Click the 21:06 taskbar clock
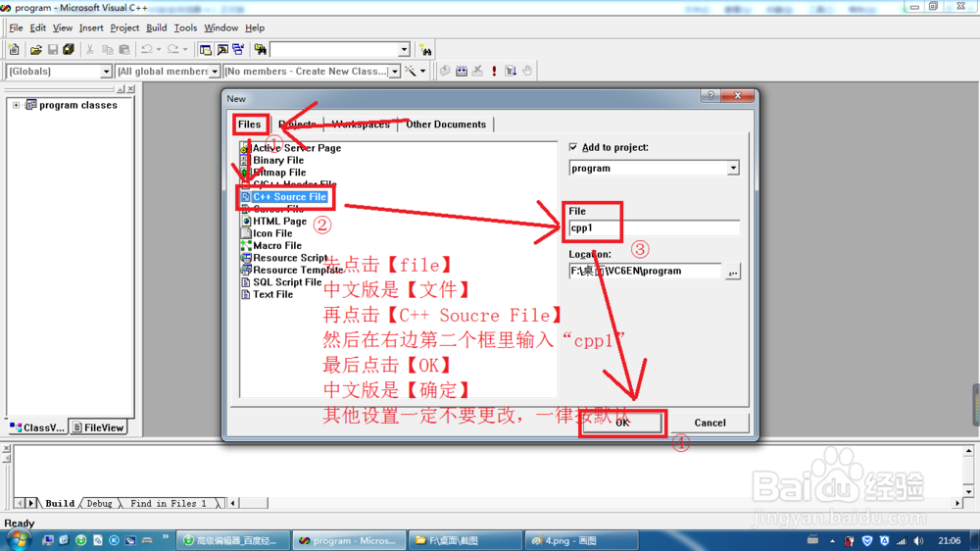This screenshot has height=551, width=980. 950,540
